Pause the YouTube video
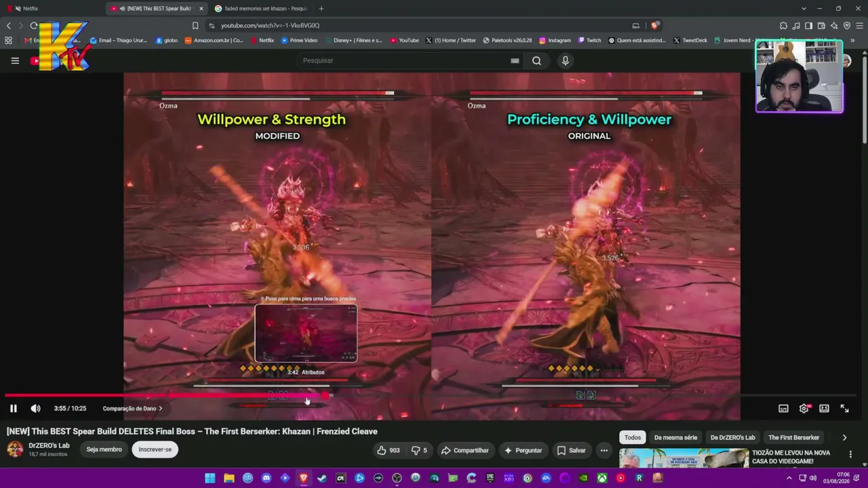The image size is (868, 488). [13, 409]
